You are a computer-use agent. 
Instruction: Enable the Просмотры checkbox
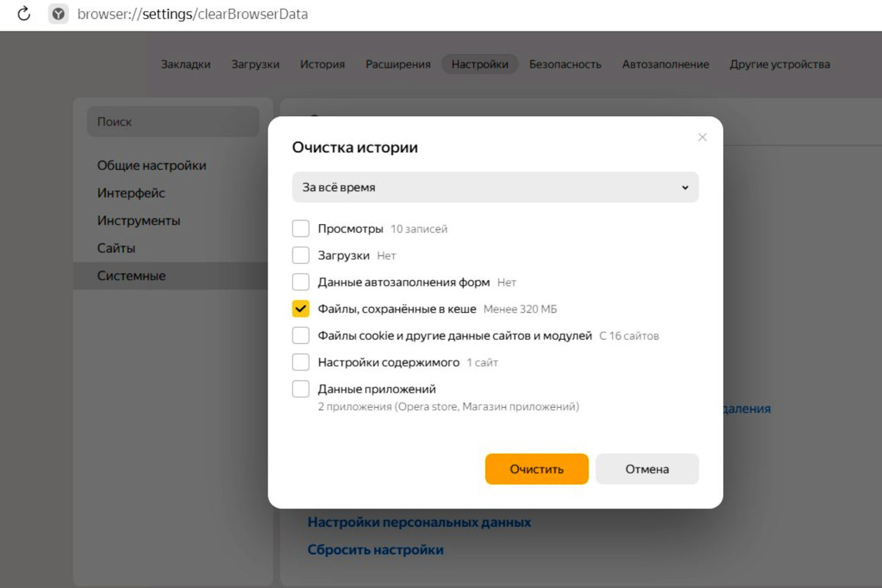pyautogui.click(x=301, y=229)
